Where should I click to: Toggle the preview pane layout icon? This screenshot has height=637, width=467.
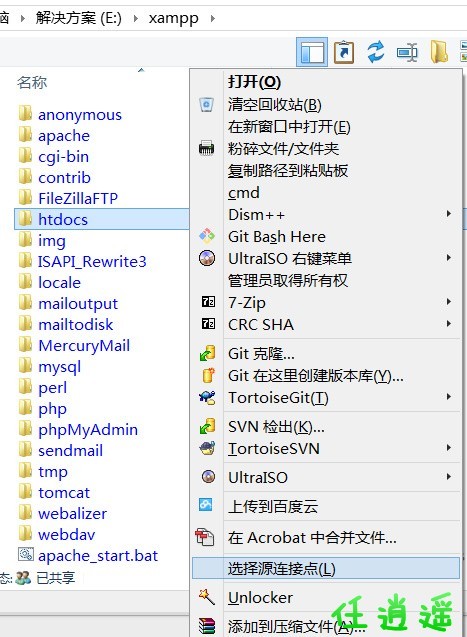[312, 52]
